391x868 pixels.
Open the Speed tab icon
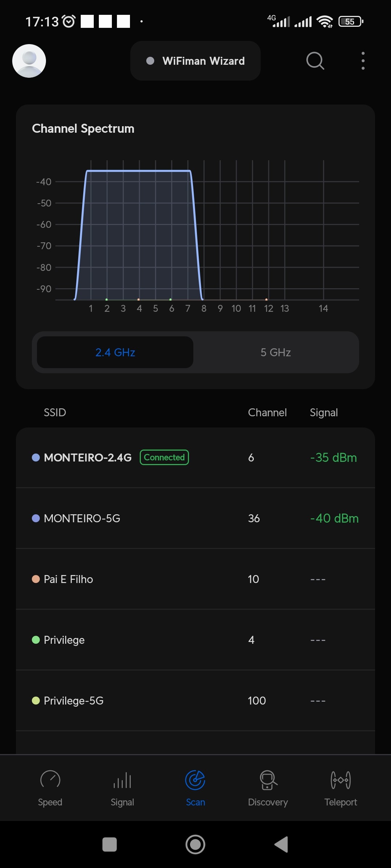pyautogui.click(x=50, y=780)
